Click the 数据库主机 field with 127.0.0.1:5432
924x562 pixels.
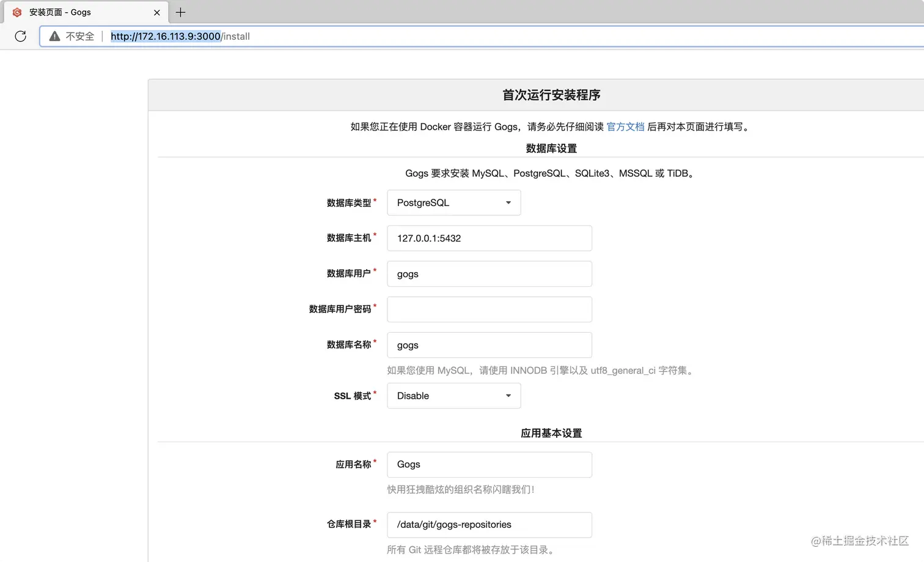(x=490, y=238)
